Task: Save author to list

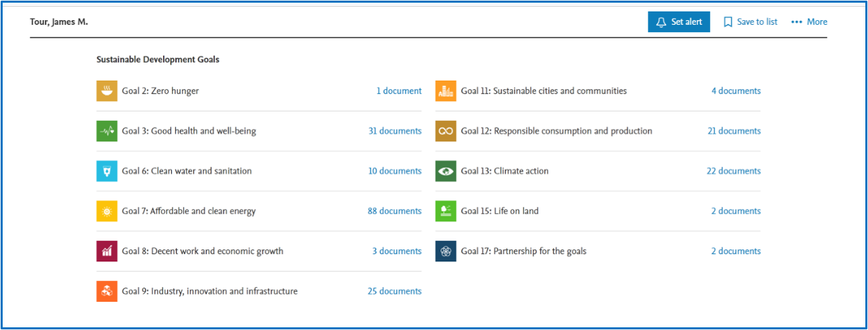Action: coord(750,22)
